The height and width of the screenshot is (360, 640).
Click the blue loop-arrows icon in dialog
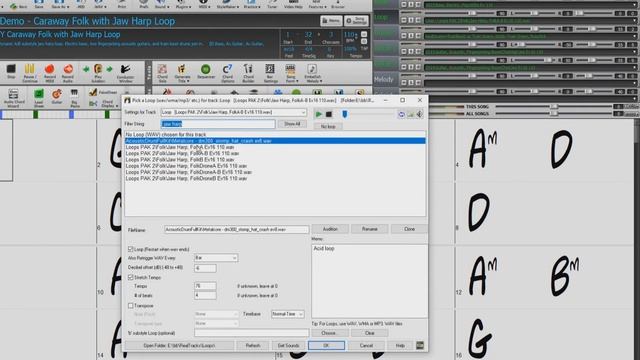pyautogui.click(x=401, y=115)
